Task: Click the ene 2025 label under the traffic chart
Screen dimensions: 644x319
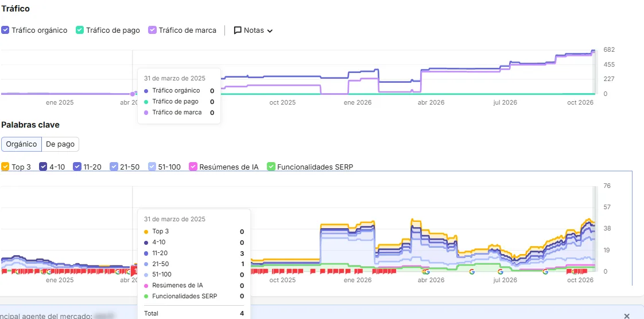Action: point(60,102)
